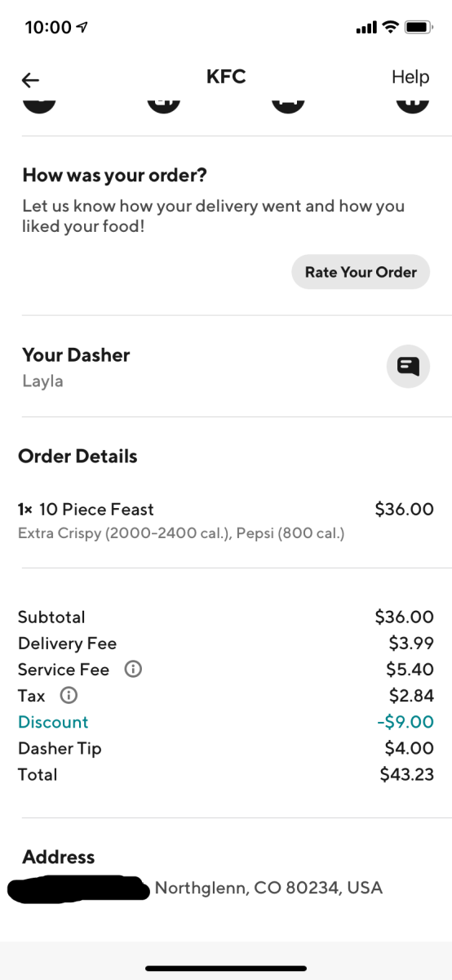Tap the $36.00 item price
Screen dimensions: 452x980
(x=404, y=509)
